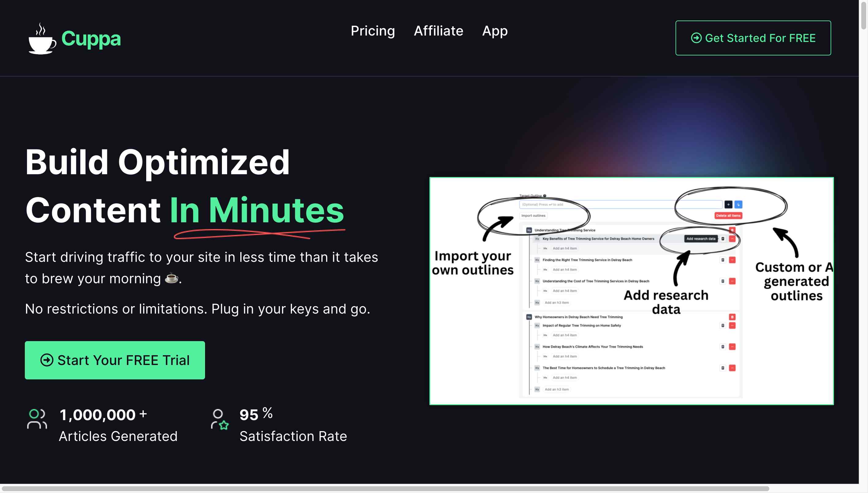The height and width of the screenshot is (493, 868).
Task: Click the red Delete all items button in preview
Action: tap(728, 215)
